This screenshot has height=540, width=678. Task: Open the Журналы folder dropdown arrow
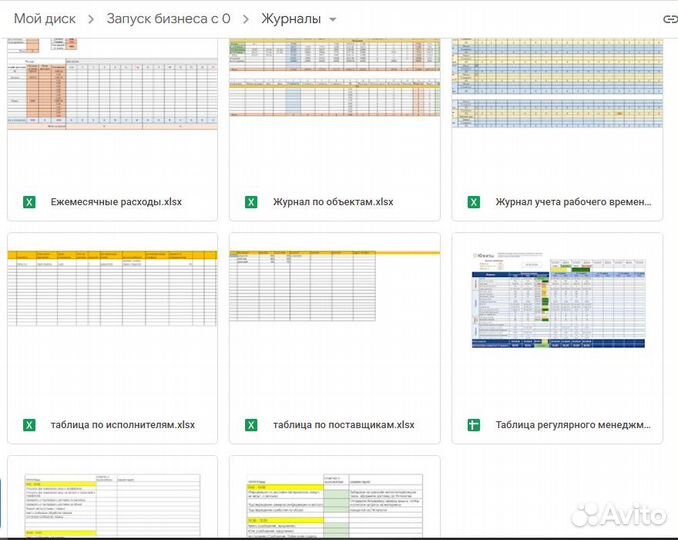(333, 19)
